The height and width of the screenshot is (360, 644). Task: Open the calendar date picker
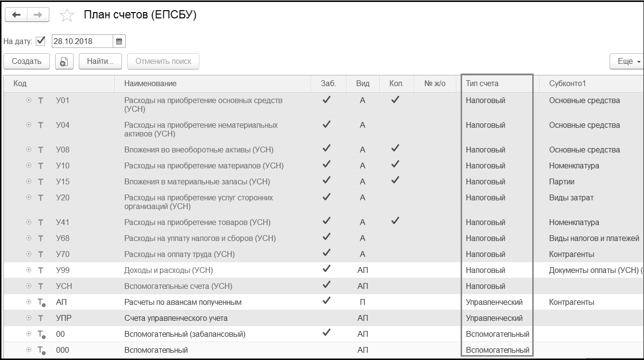coord(119,41)
